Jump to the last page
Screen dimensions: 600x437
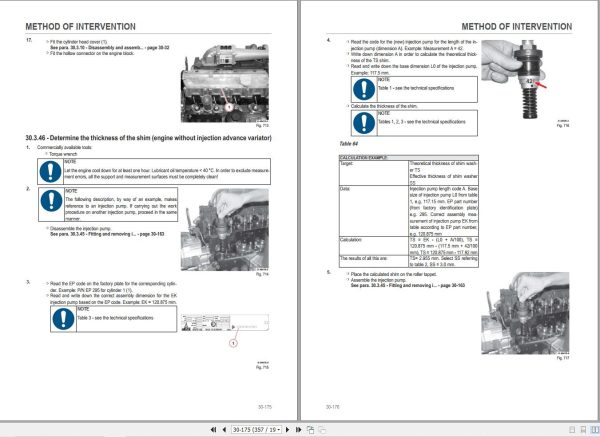coord(298,430)
